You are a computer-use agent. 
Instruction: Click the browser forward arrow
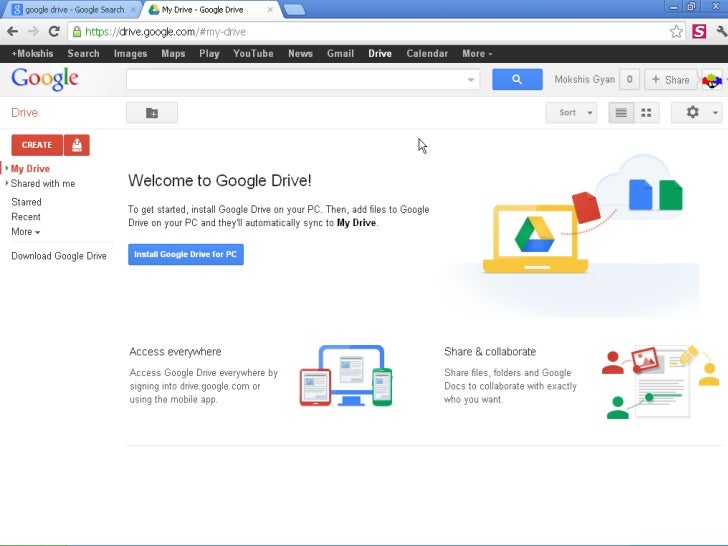(33, 32)
